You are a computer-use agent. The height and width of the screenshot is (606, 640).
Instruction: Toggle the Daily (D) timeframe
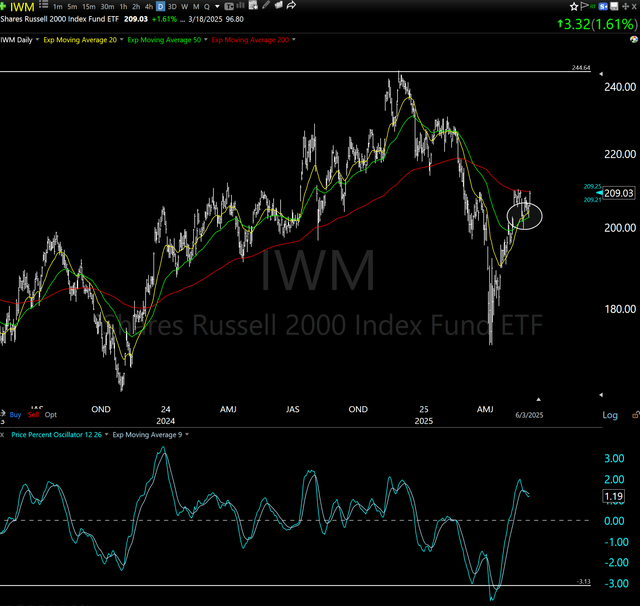(x=160, y=7)
